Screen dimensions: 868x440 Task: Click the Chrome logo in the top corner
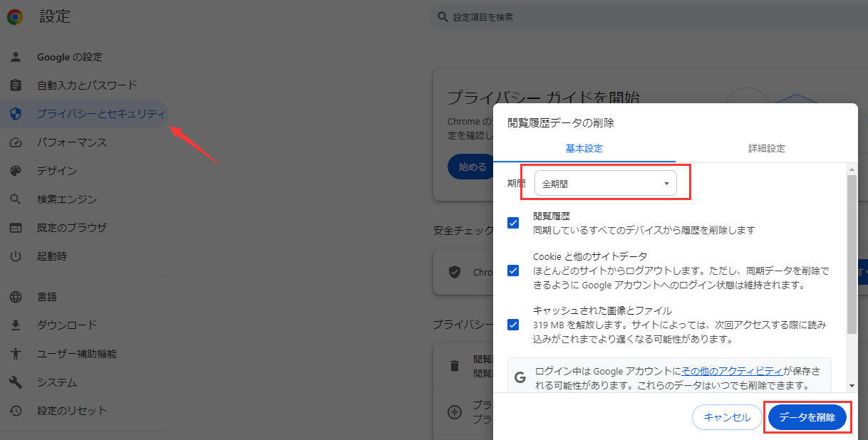coord(14,16)
